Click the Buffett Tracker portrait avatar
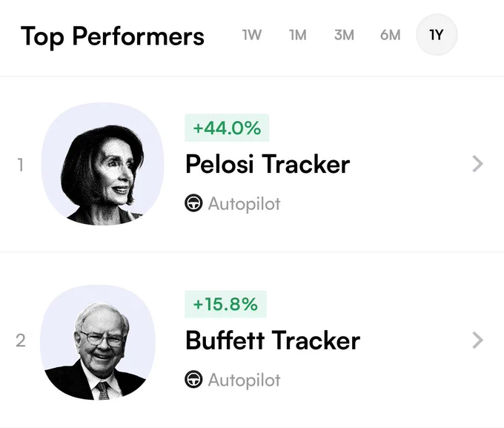This screenshot has width=504, height=428. (97, 343)
